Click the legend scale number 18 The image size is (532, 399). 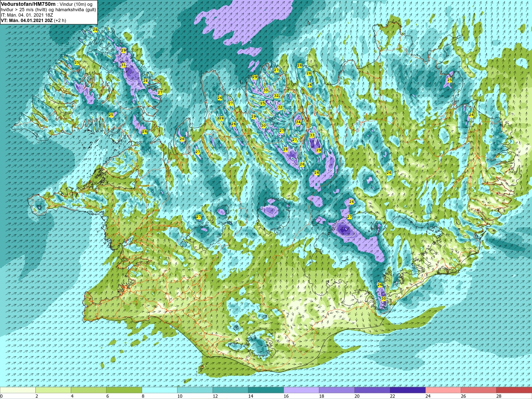[321, 396]
